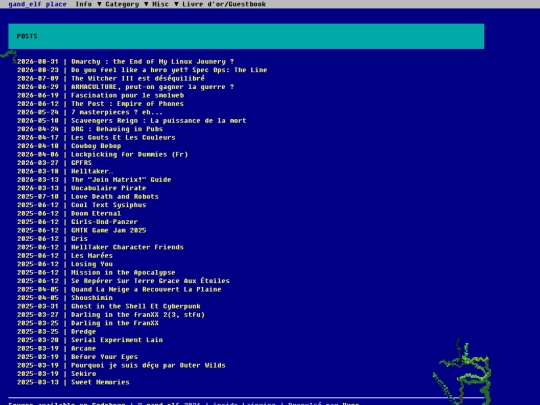Open Fascination pour le smolweb post
The height and width of the screenshot is (405, 540).
127,95
